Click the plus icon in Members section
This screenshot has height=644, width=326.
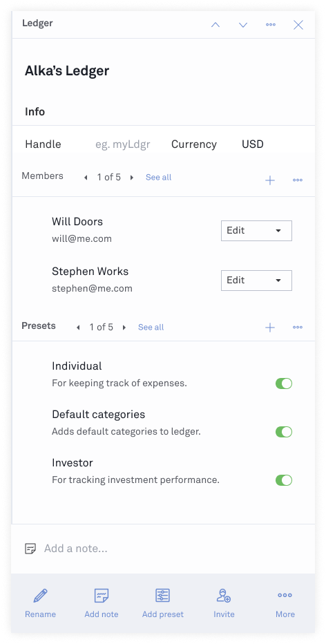click(270, 180)
